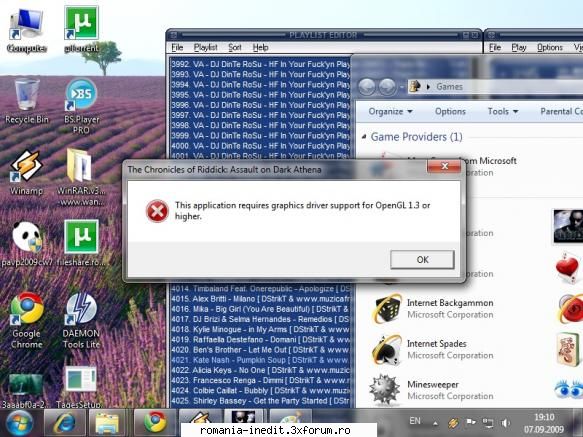The width and height of the screenshot is (583, 437).
Task: Select track 4024 Colbie Caillat - Bubbly
Action: (x=260, y=391)
